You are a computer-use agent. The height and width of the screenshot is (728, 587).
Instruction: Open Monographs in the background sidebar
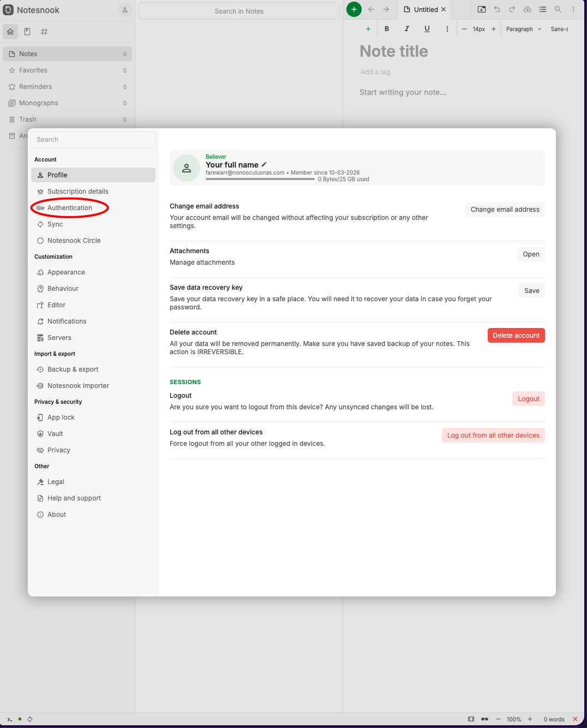point(68,103)
